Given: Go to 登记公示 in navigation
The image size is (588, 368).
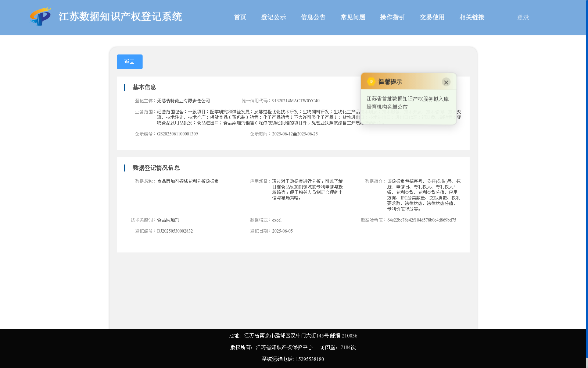Looking at the screenshot, I should pyautogui.click(x=273, y=17).
